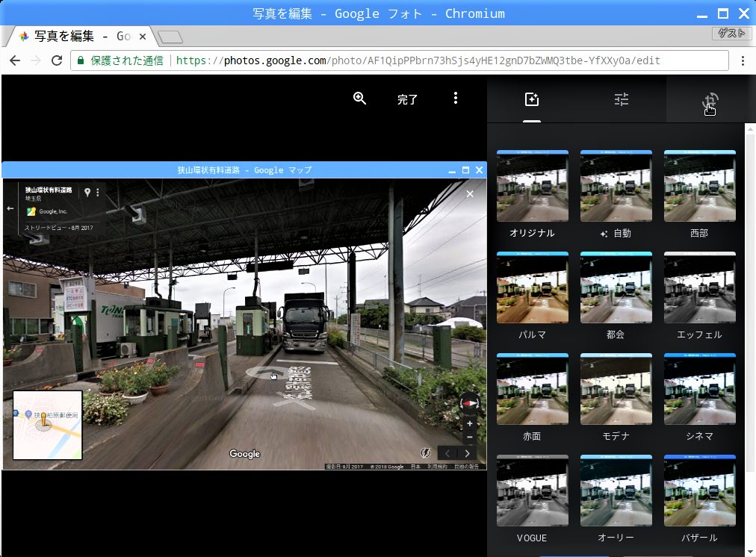Open the basic adjustments sliders tab
This screenshot has width=756, height=557.
pyautogui.click(x=621, y=99)
